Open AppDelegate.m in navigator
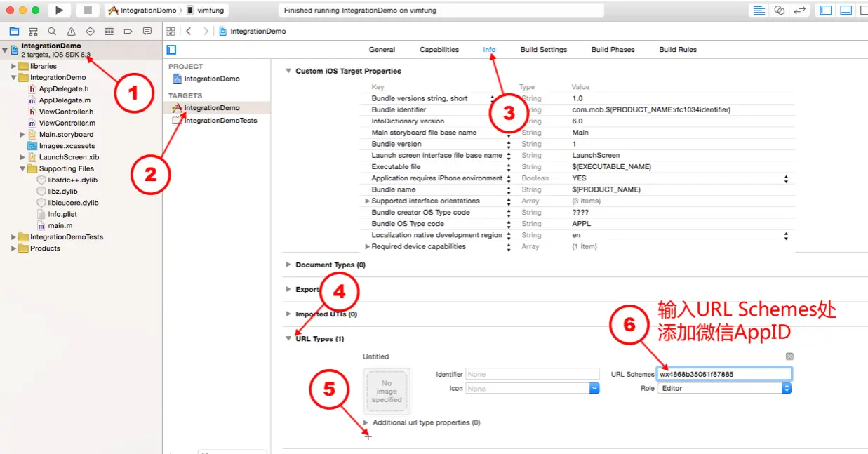 65,100
